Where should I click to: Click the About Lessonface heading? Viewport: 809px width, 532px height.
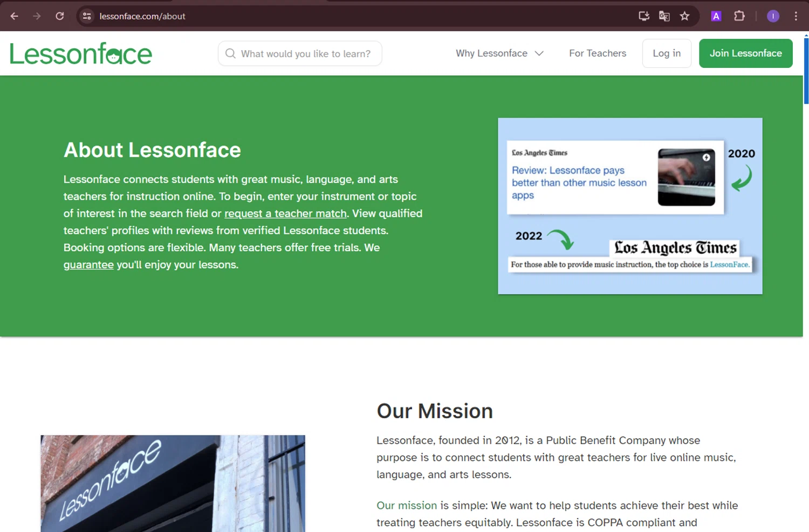(x=152, y=150)
